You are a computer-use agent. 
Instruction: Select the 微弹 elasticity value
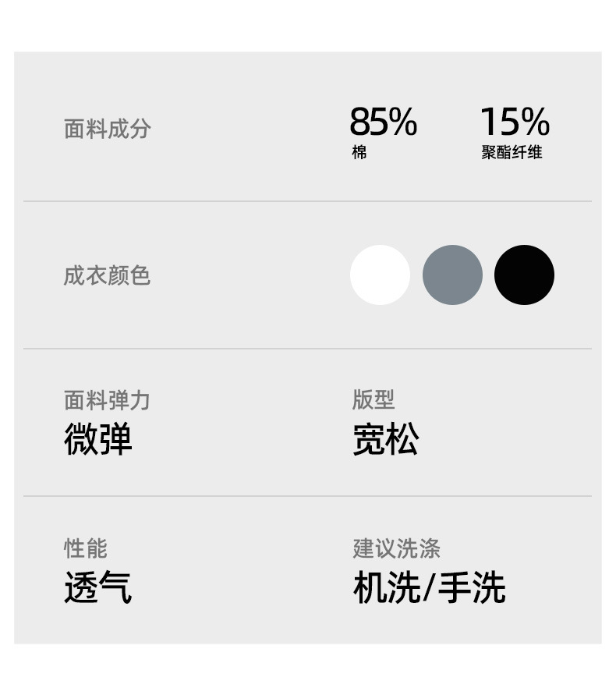coord(98,440)
